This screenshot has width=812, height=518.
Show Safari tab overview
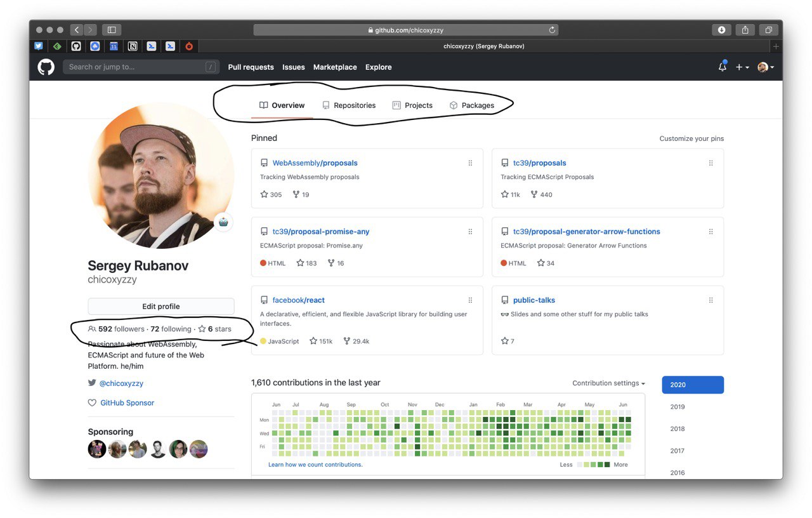point(768,30)
